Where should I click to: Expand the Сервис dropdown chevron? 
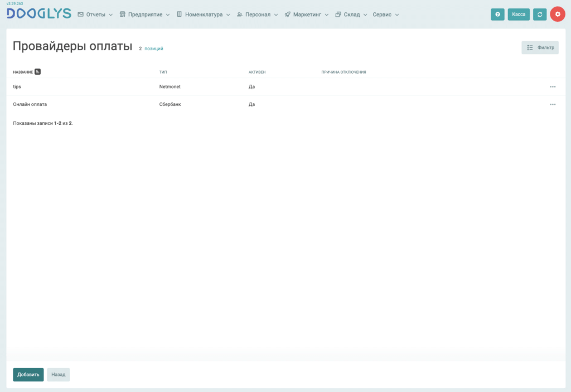tap(397, 15)
